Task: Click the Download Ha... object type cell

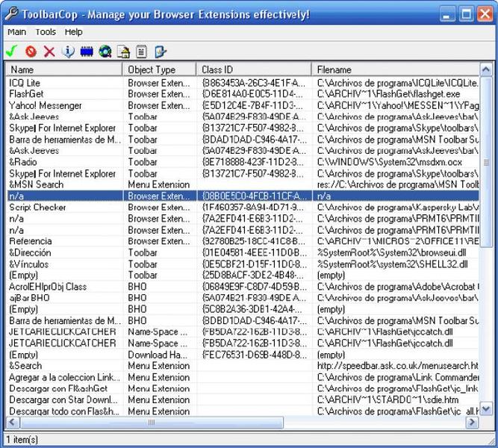Action: pyautogui.click(x=158, y=355)
